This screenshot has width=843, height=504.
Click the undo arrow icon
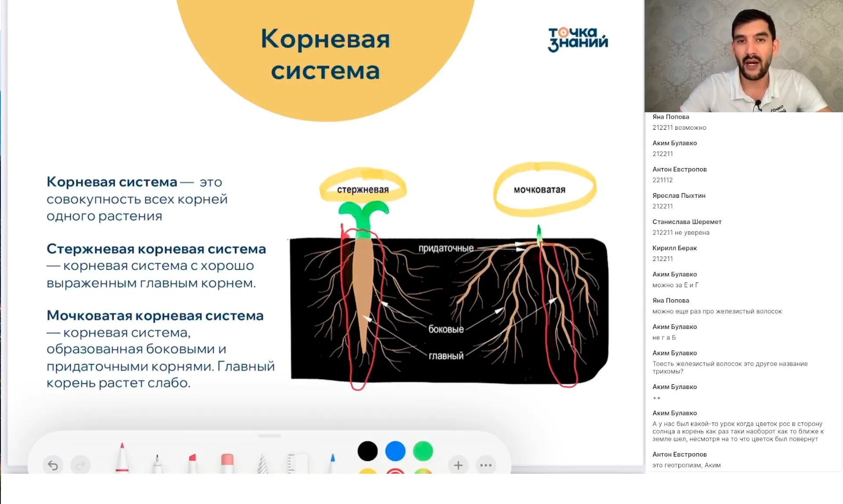click(53, 465)
